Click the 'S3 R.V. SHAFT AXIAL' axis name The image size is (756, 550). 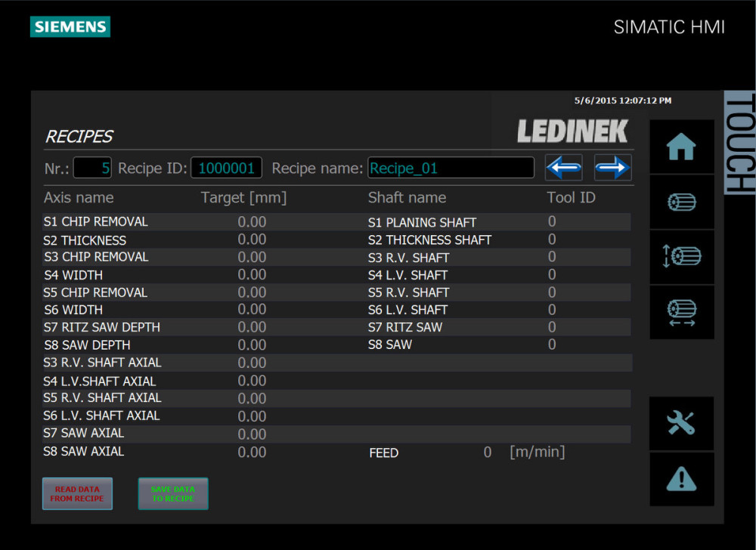[x=102, y=363]
